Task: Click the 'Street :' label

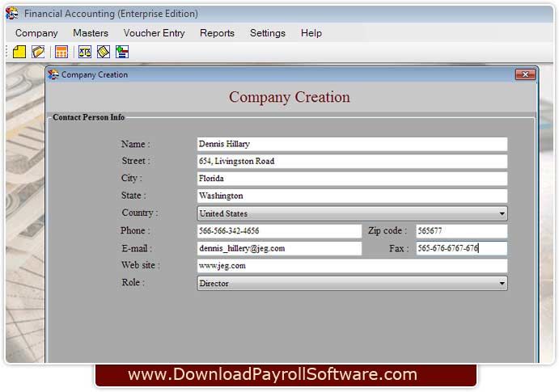Action: (136, 161)
